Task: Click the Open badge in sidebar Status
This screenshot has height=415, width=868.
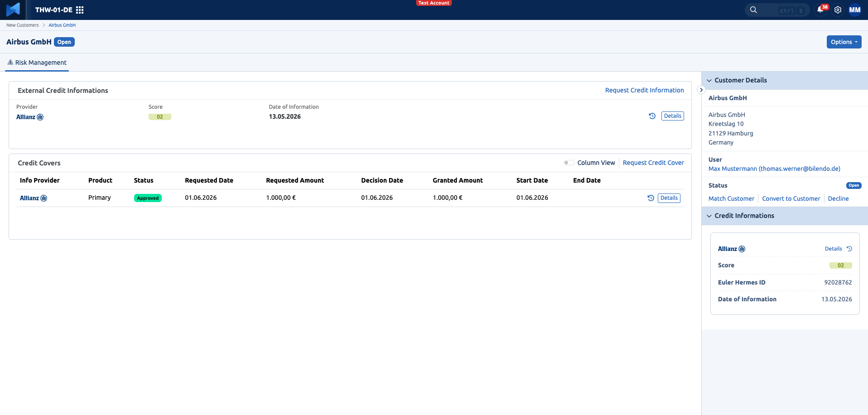Action: (x=854, y=185)
